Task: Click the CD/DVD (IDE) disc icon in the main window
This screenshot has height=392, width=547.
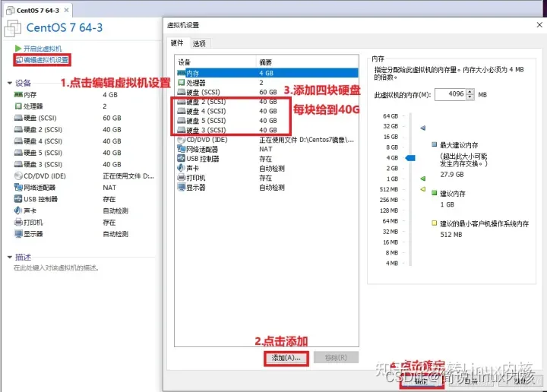Action: (x=18, y=175)
